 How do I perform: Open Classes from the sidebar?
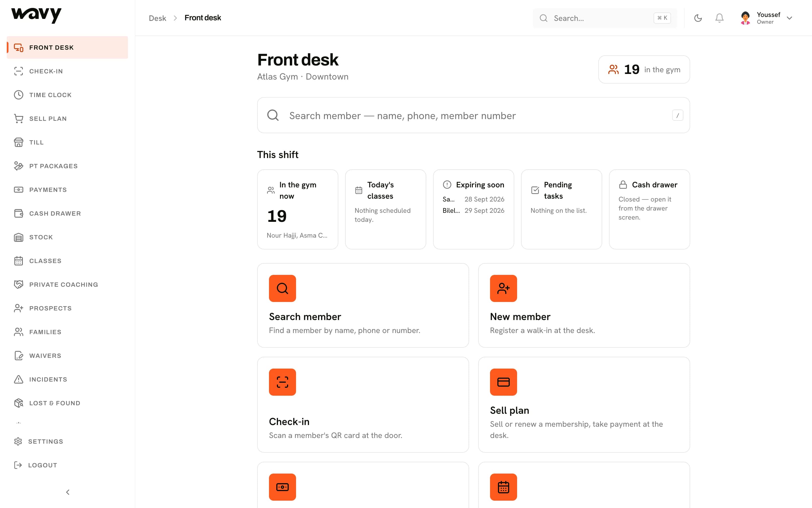pyautogui.click(x=67, y=261)
